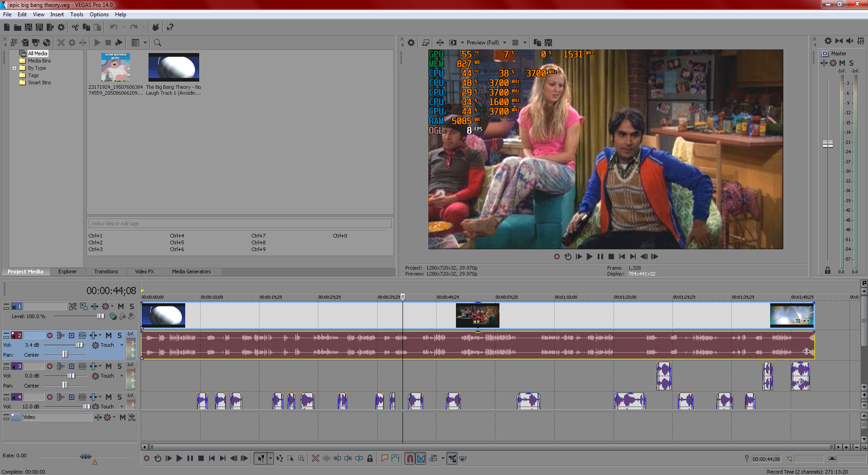The width and height of the screenshot is (868, 475).
Task: Remove all unused media from project
Action: click(14, 43)
